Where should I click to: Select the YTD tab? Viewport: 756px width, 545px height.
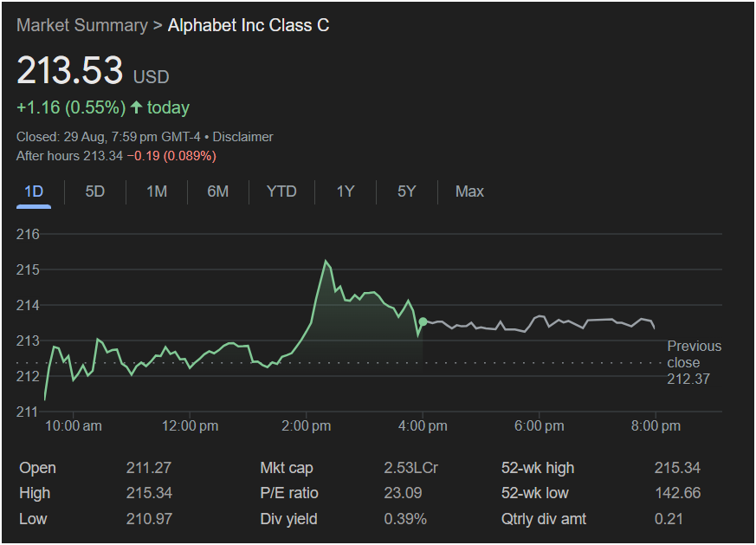[281, 191]
